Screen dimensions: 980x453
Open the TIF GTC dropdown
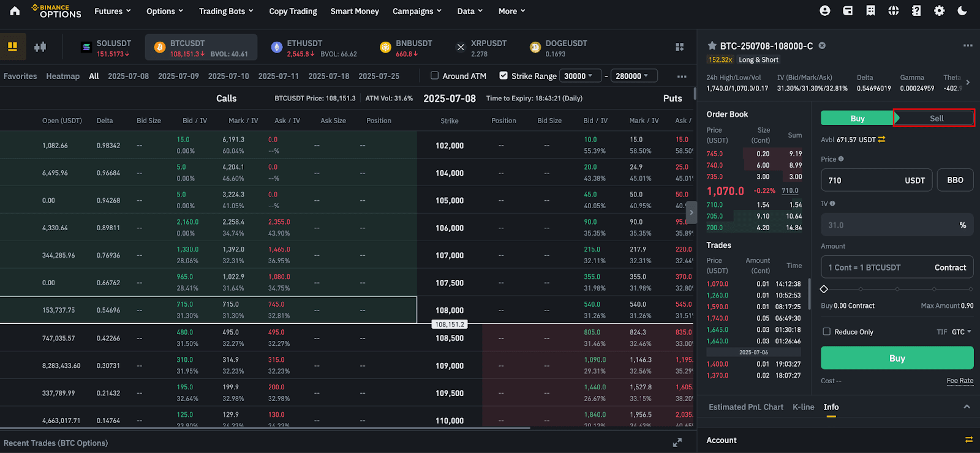coord(961,332)
